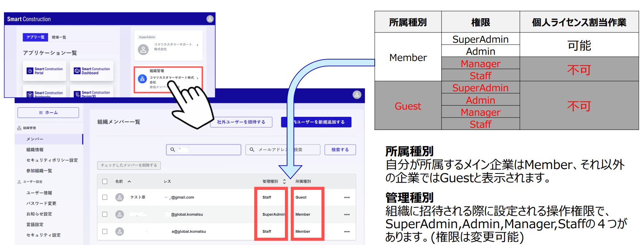The image size is (644, 245).
Task: Click the magnifier icon in the メールアドレス search box
Action: (x=252, y=150)
